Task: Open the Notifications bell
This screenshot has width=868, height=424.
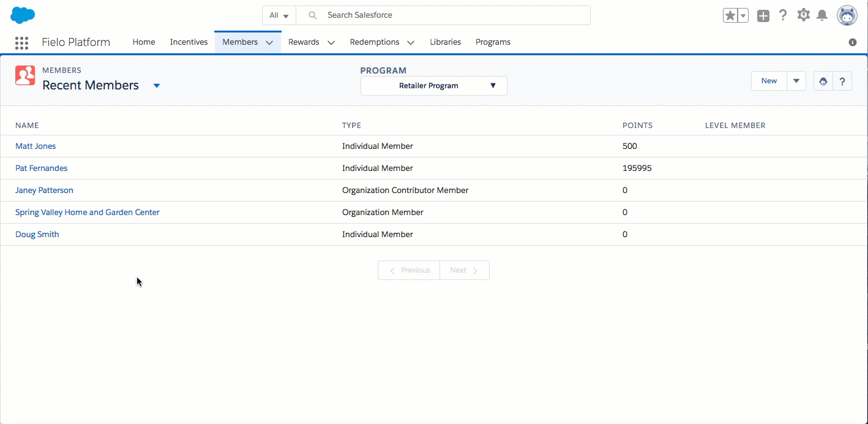Action: (823, 15)
